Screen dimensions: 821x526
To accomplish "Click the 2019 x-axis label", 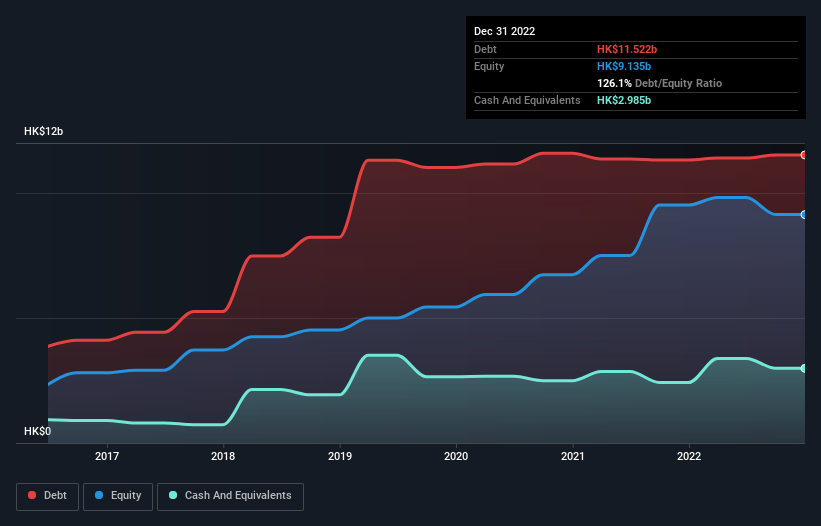I will coord(340,456).
